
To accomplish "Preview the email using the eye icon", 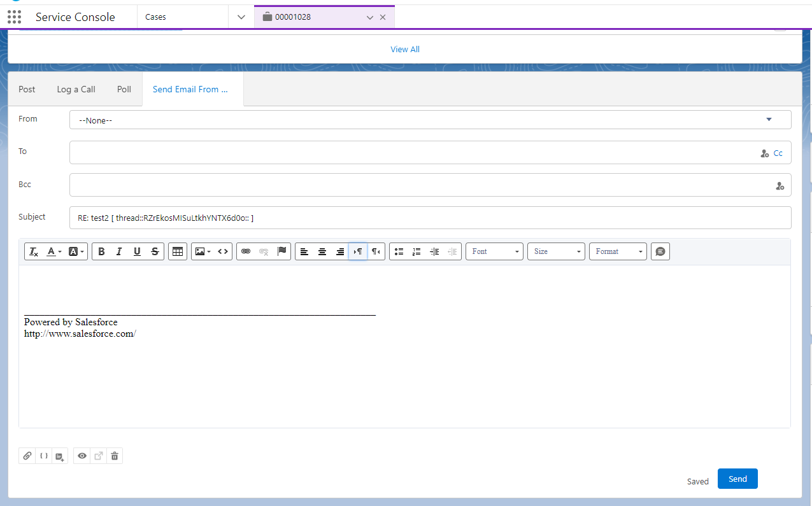I will pyautogui.click(x=82, y=456).
